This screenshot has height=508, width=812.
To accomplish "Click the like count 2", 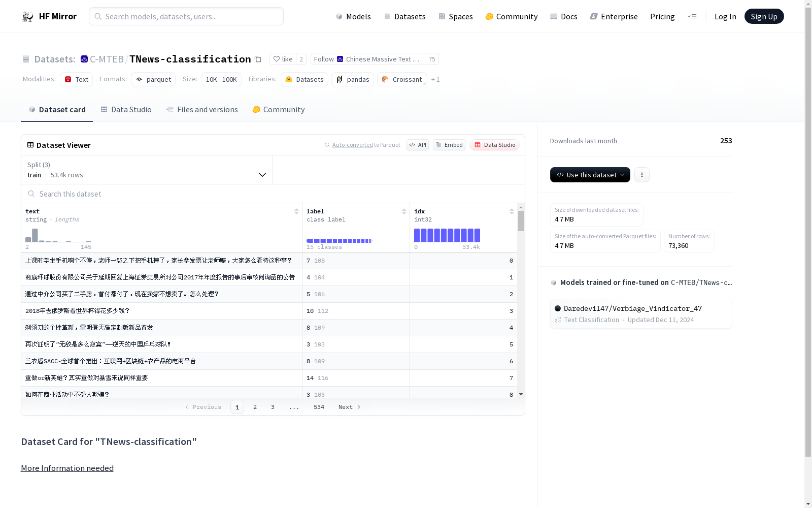I will click(301, 59).
